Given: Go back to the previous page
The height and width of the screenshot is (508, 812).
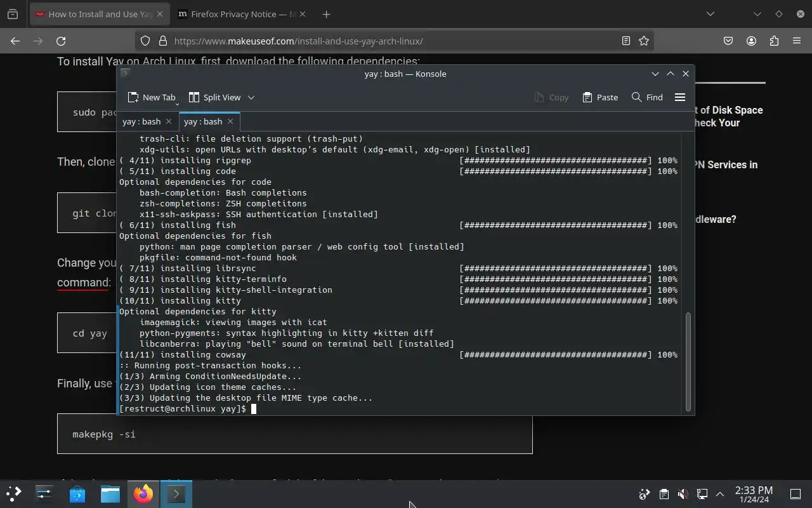Looking at the screenshot, I should point(15,41).
